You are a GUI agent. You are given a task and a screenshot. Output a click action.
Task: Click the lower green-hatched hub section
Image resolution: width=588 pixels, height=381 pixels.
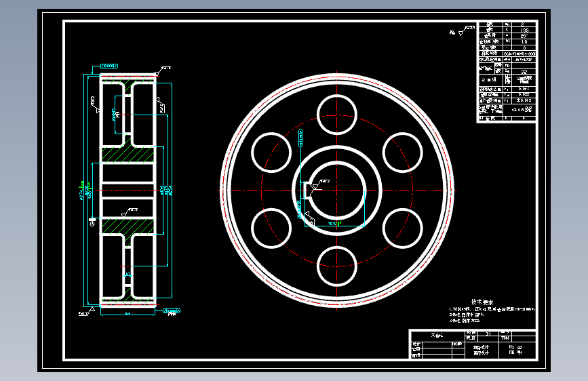click(x=128, y=226)
